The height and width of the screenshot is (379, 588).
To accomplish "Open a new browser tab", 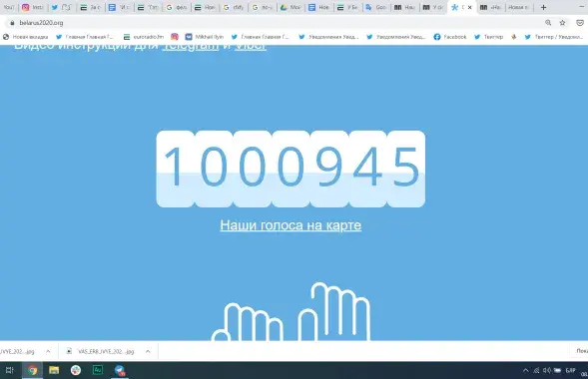I will (x=543, y=7).
